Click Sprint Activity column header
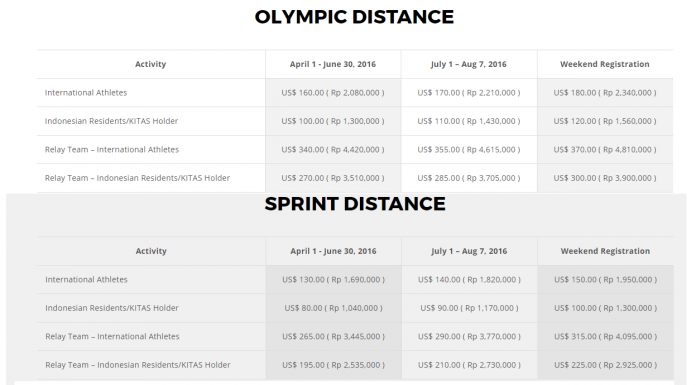696x385 pixels. point(151,251)
